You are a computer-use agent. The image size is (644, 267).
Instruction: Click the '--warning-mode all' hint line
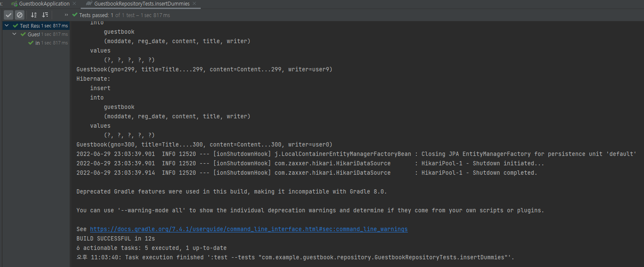click(310, 210)
